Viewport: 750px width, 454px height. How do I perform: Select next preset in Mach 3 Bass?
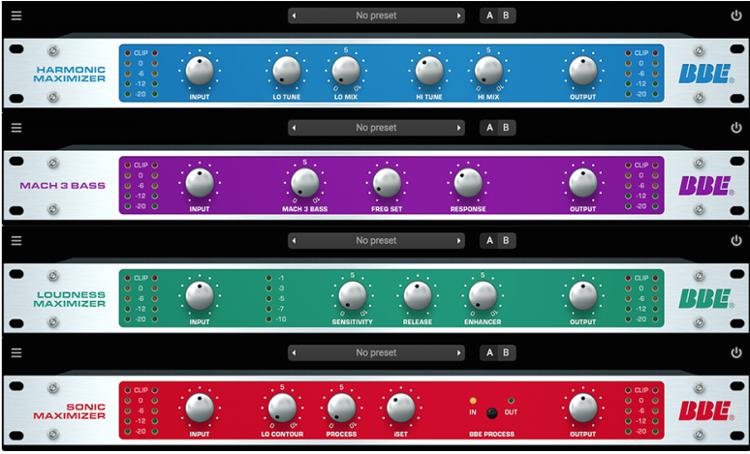(x=459, y=128)
